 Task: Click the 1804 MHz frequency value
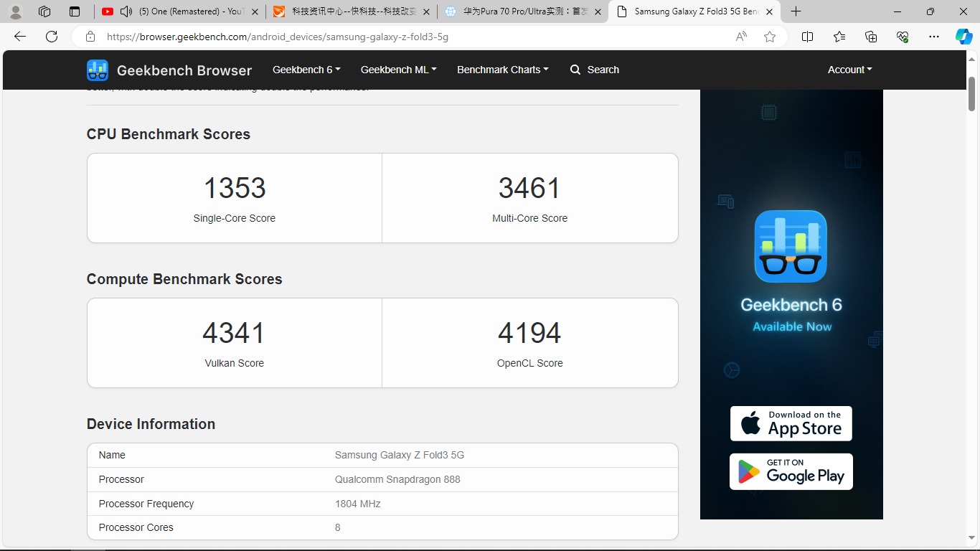357,504
